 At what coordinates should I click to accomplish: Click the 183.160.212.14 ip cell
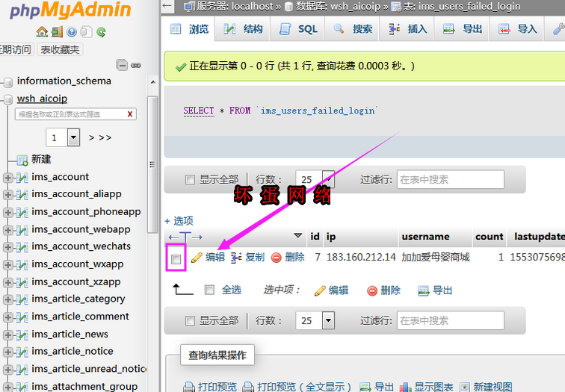point(361,257)
